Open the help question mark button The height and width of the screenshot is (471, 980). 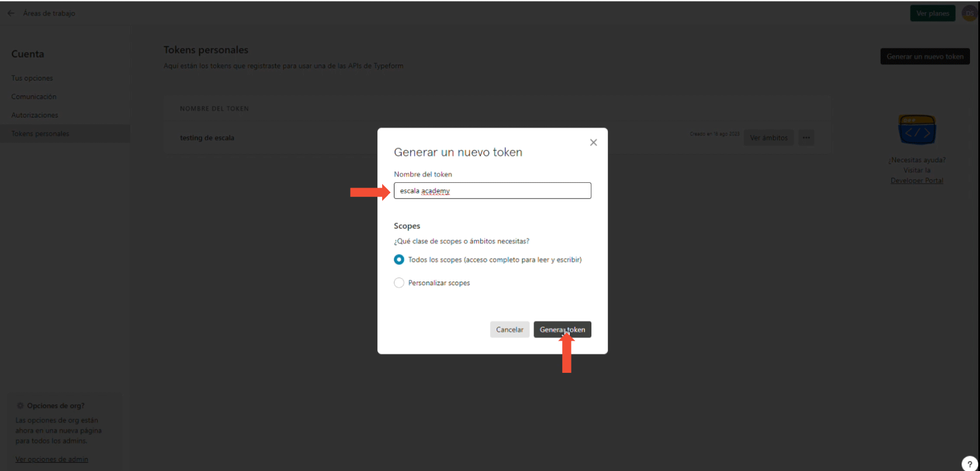(x=969, y=464)
